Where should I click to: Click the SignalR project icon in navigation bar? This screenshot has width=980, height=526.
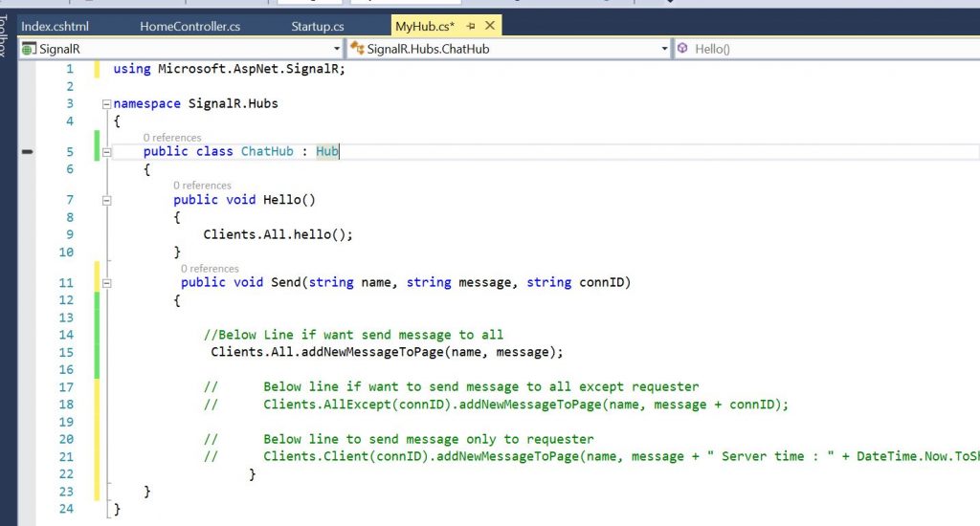[x=29, y=49]
